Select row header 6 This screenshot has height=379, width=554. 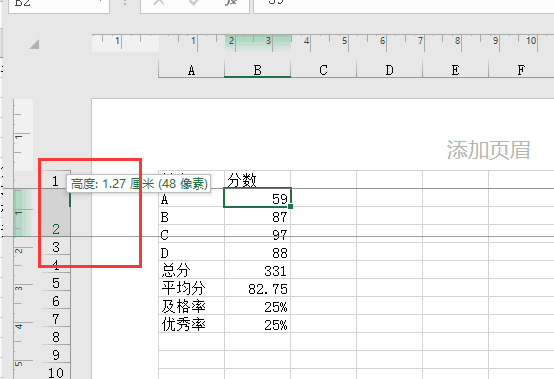click(55, 301)
